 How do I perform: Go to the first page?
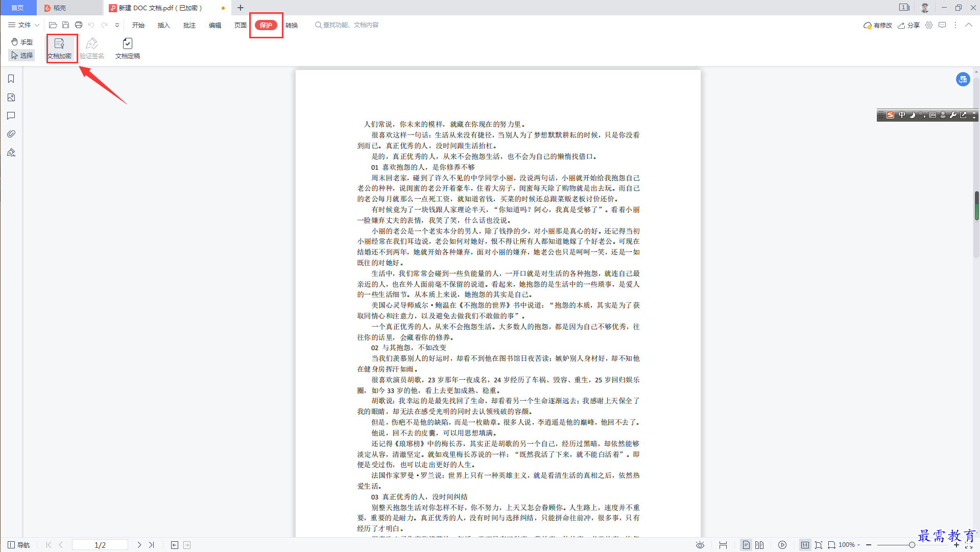49,545
